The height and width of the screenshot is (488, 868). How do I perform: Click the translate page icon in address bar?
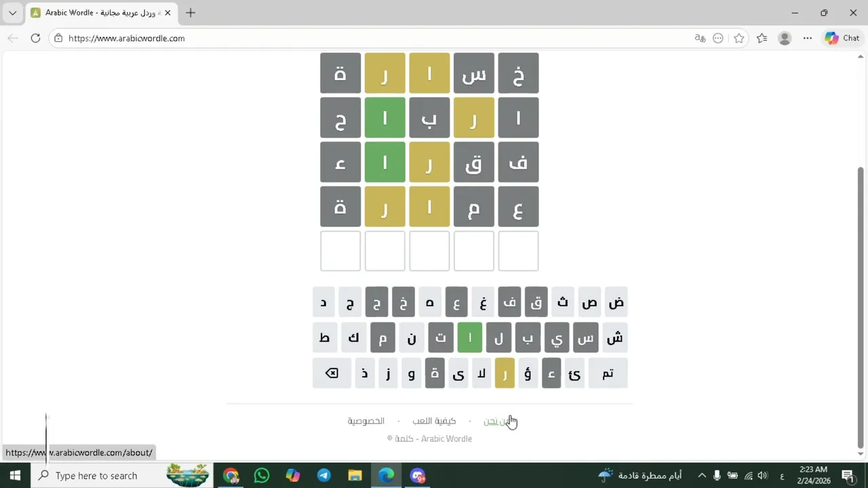[x=700, y=39]
